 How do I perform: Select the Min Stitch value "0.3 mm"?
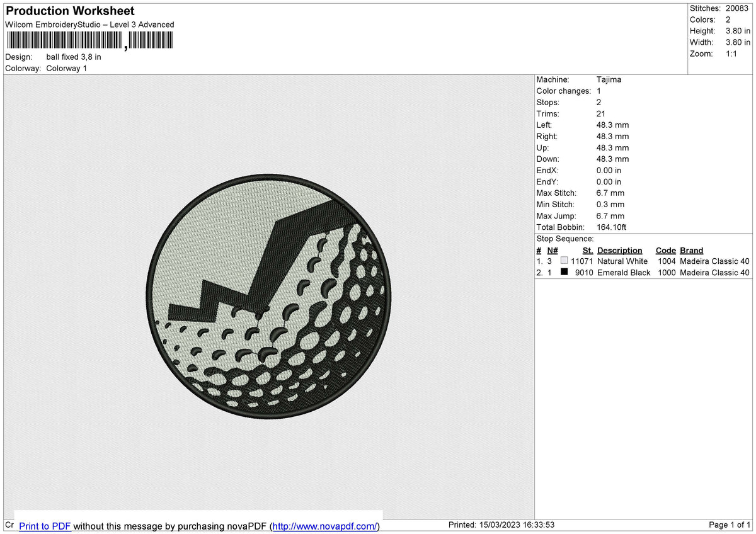tap(610, 204)
